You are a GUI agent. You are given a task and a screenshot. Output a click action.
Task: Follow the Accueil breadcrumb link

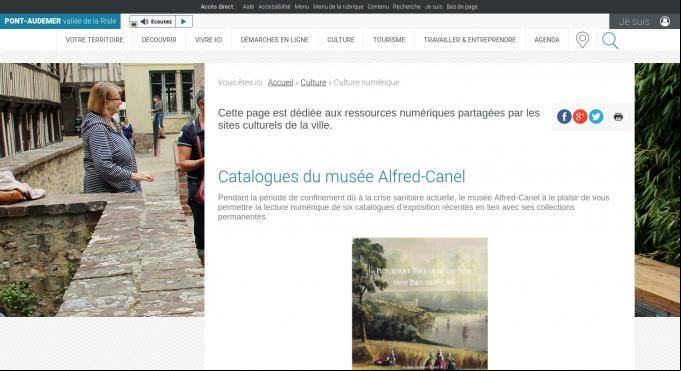point(281,82)
